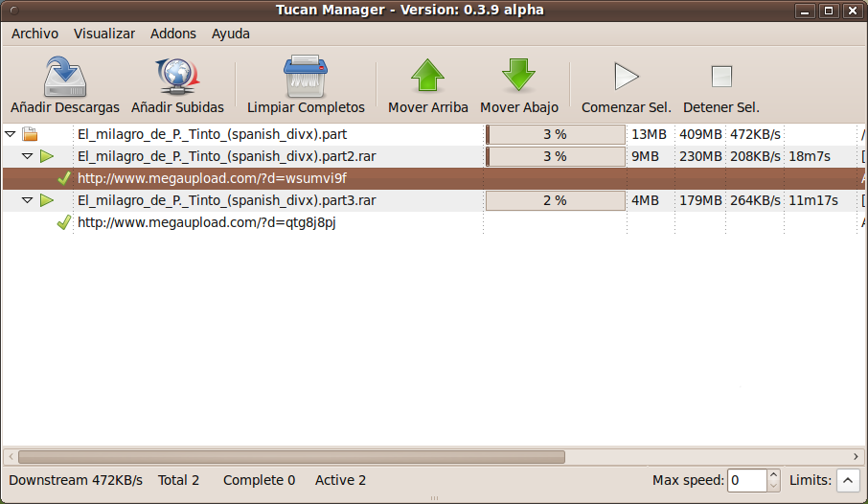Click the 409MB total size cell
This screenshot has width=868, height=504.
(700, 134)
